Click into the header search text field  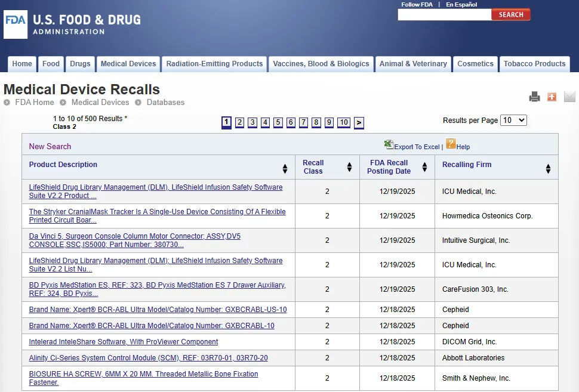coord(444,15)
